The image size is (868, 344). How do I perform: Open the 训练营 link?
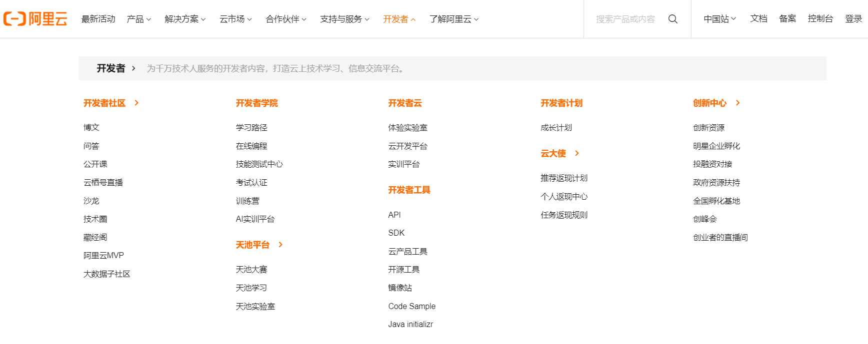[247, 201]
